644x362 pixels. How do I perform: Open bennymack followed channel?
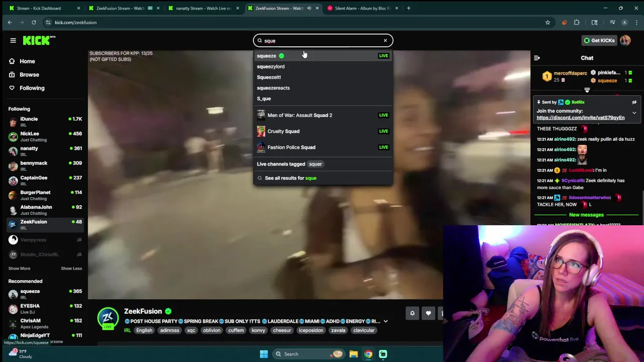click(44, 166)
